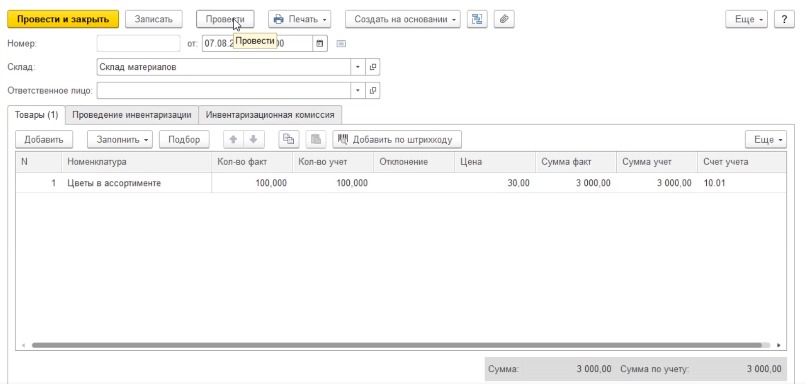The height and width of the screenshot is (384, 806).
Task: Click the Добавить по штрихкоду button
Action: pos(397,139)
